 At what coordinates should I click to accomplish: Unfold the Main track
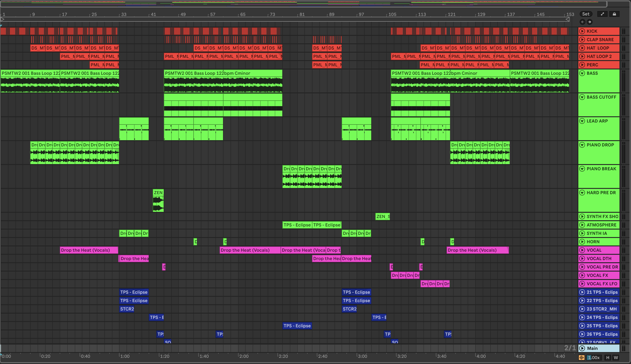click(x=582, y=348)
